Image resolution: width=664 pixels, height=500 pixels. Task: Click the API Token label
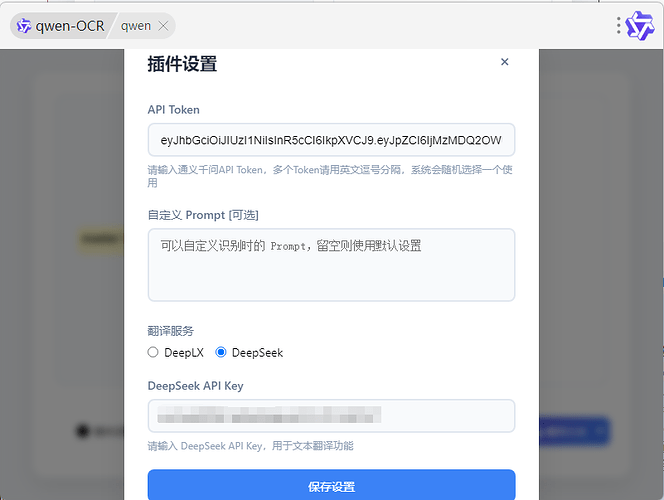174,110
